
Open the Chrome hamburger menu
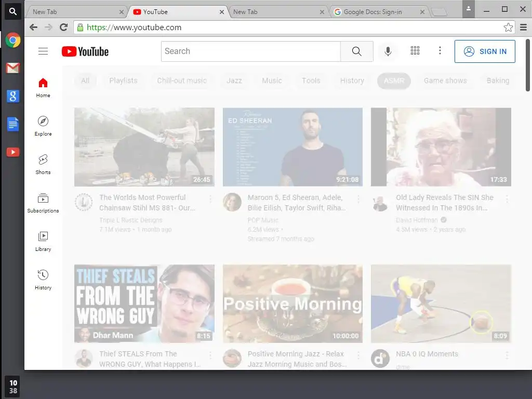click(524, 27)
